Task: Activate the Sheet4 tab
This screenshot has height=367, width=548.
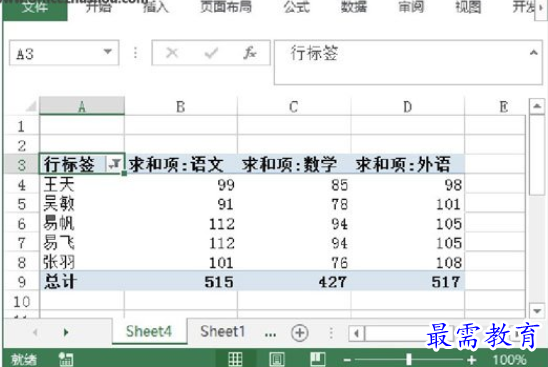Action: (x=149, y=331)
